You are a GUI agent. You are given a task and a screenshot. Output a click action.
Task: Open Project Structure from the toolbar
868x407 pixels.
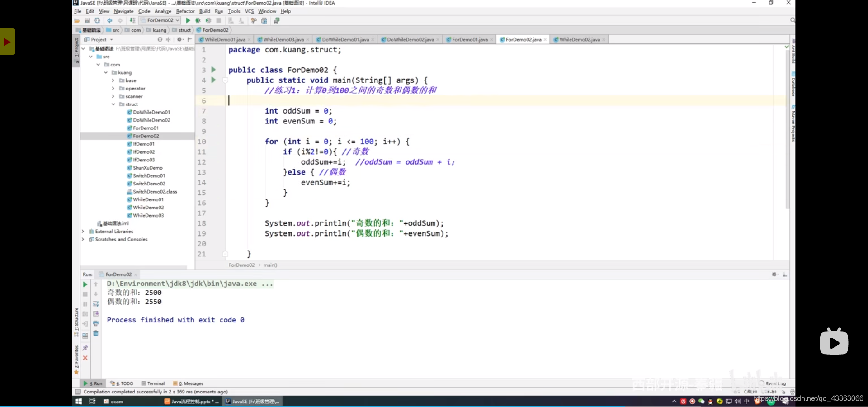click(264, 20)
